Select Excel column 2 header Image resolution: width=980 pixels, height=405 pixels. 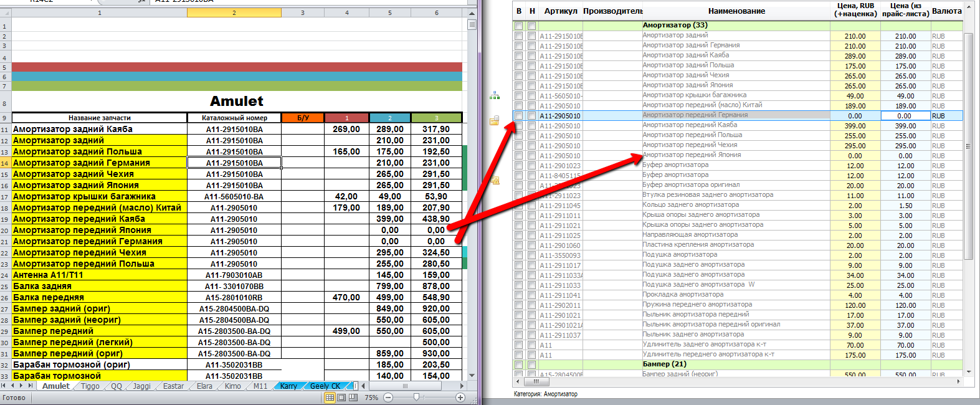[x=234, y=12]
